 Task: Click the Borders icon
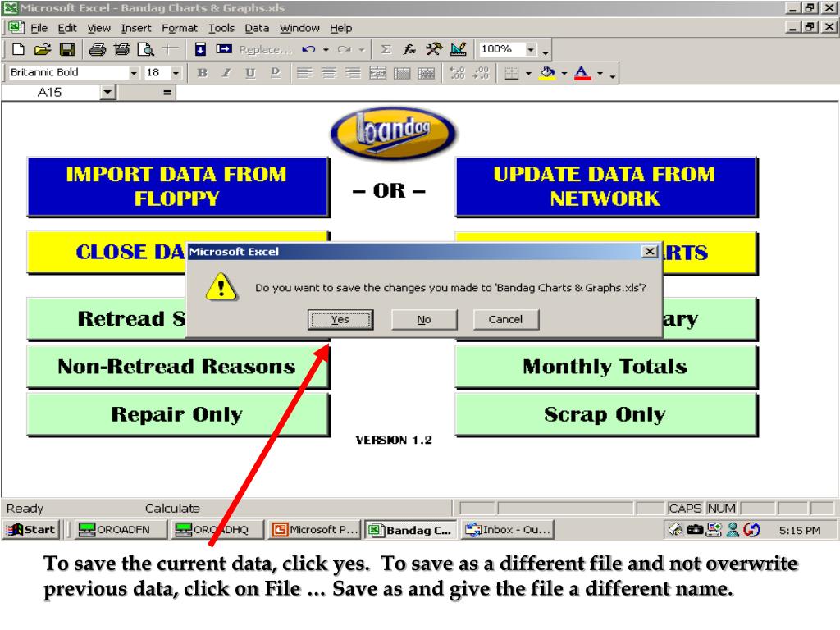click(512, 73)
